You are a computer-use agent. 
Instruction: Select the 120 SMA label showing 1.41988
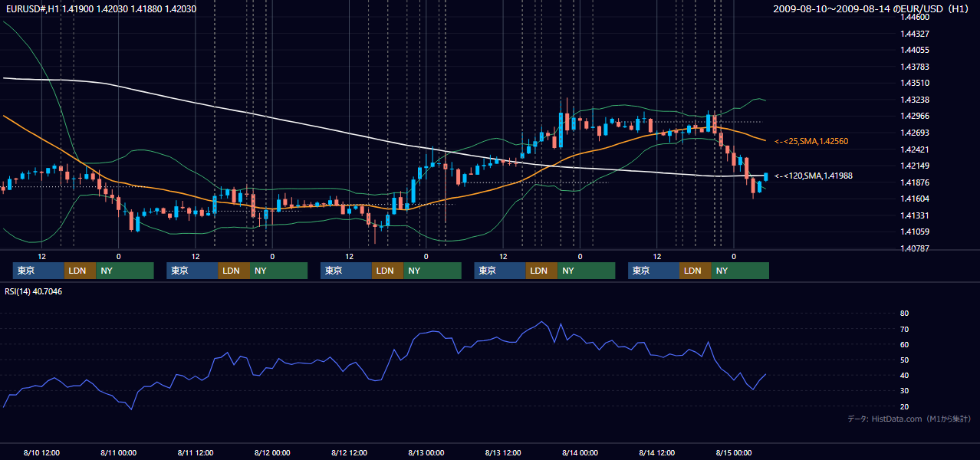(x=814, y=176)
